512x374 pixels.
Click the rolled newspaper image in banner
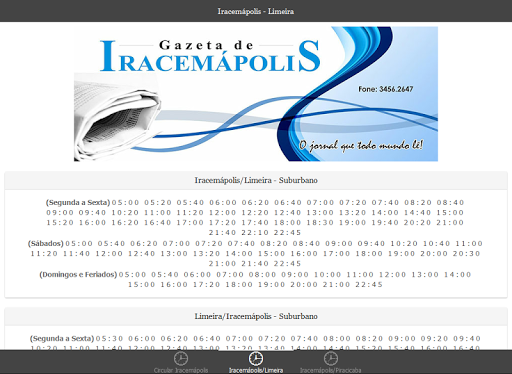pos(117,117)
